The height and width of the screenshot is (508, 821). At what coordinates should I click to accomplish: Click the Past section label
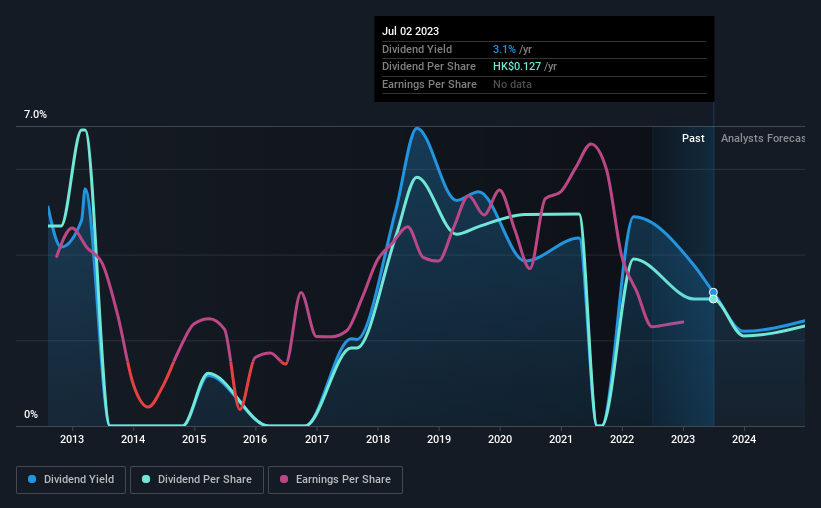(x=693, y=138)
